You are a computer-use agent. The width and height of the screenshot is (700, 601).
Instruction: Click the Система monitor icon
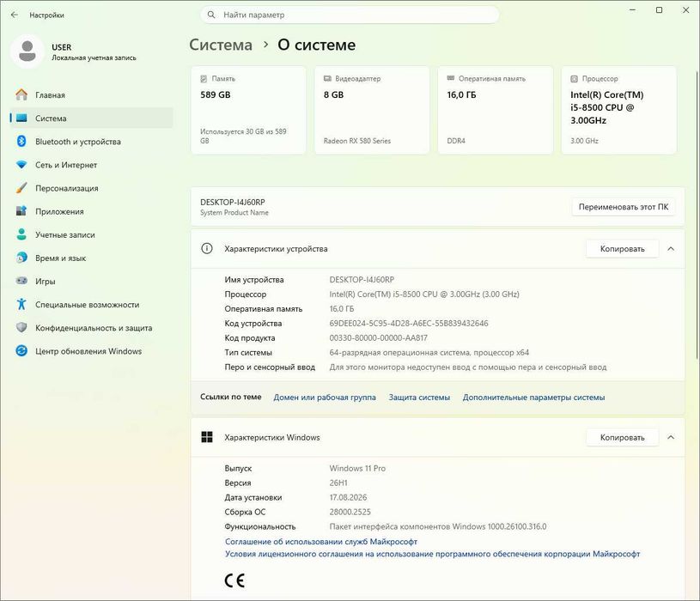coord(21,118)
